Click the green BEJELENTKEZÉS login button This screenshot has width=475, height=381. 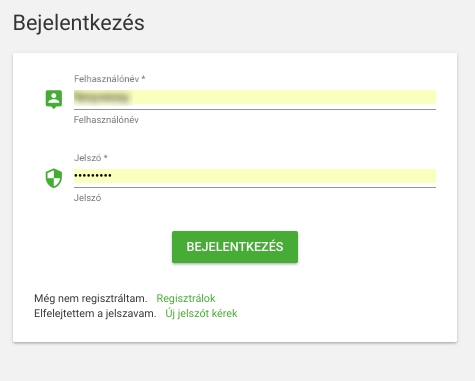coord(235,247)
